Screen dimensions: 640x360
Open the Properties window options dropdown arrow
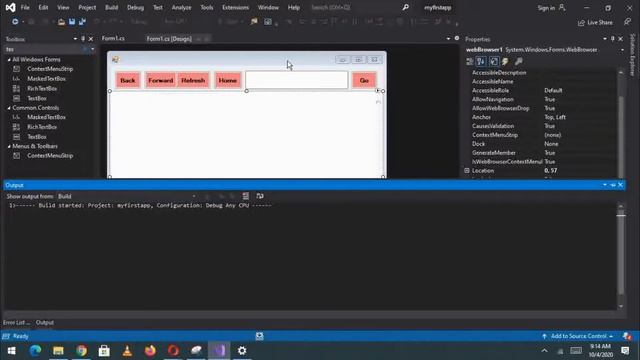pyautogui.click(x=605, y=39)
